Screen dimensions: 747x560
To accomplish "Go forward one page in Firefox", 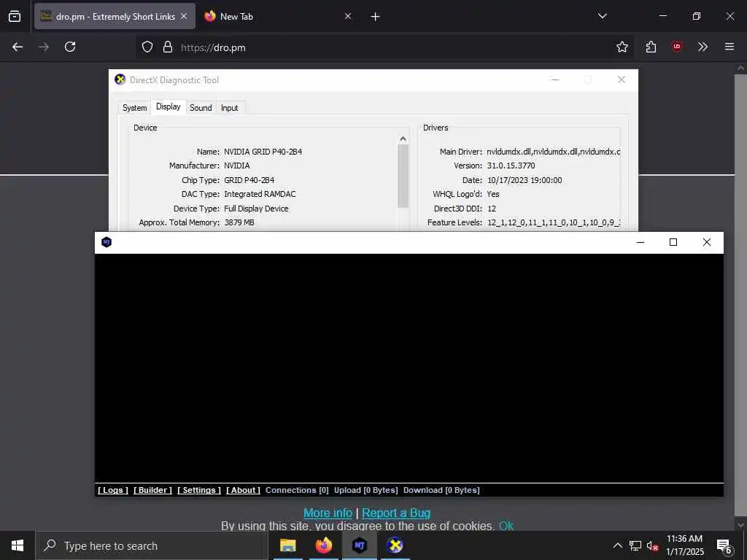I will (44, 47).
